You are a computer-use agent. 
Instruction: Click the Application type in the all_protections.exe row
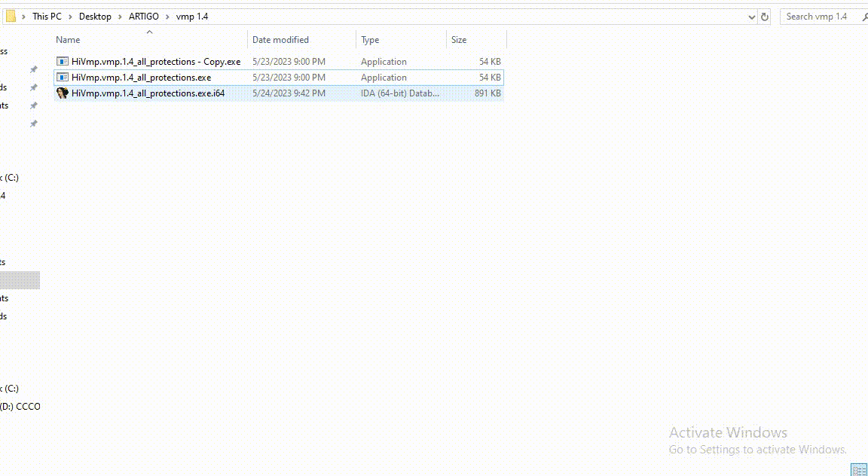pyautogui.click(x=384, y=78)
